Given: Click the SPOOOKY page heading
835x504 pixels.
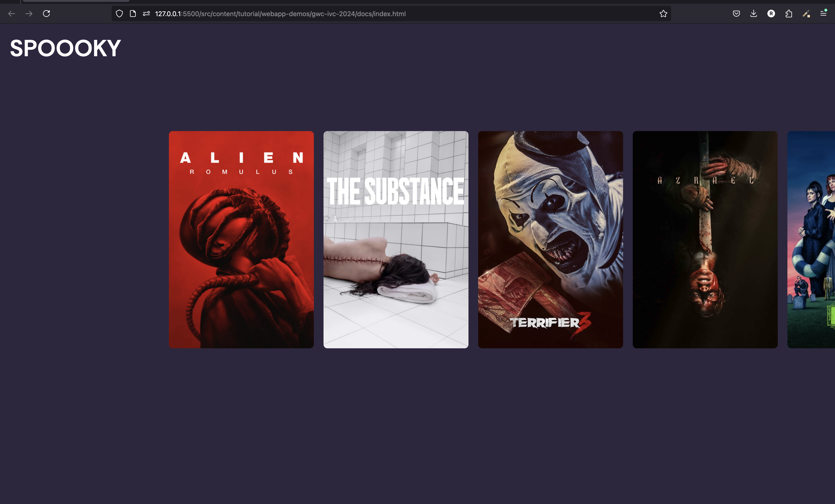Looking at the screenshot, I should click(x=65, y=48).
